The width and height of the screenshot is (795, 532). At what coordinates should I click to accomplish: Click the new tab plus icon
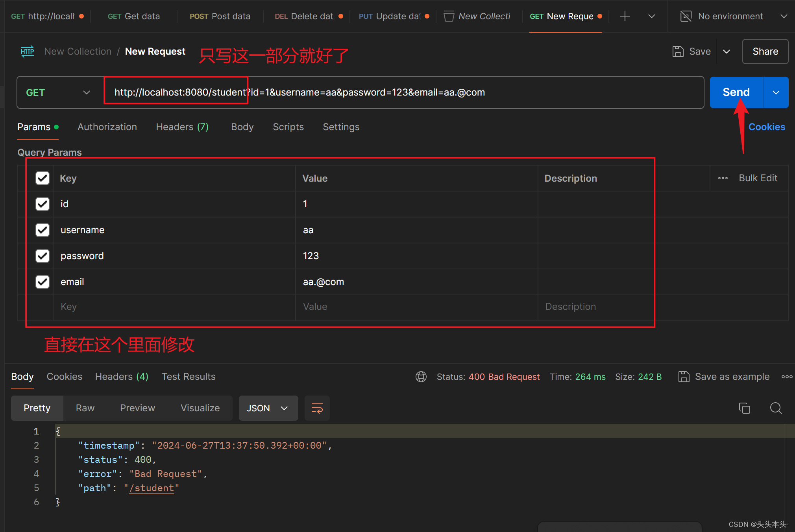click(x=625, y=16)
